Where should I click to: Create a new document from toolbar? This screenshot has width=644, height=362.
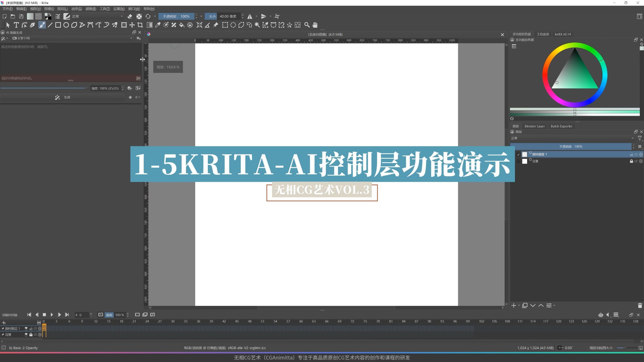5,16
